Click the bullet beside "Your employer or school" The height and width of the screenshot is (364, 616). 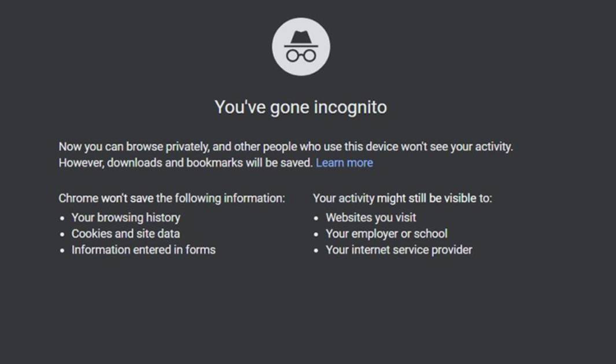(x=316, y=235)
